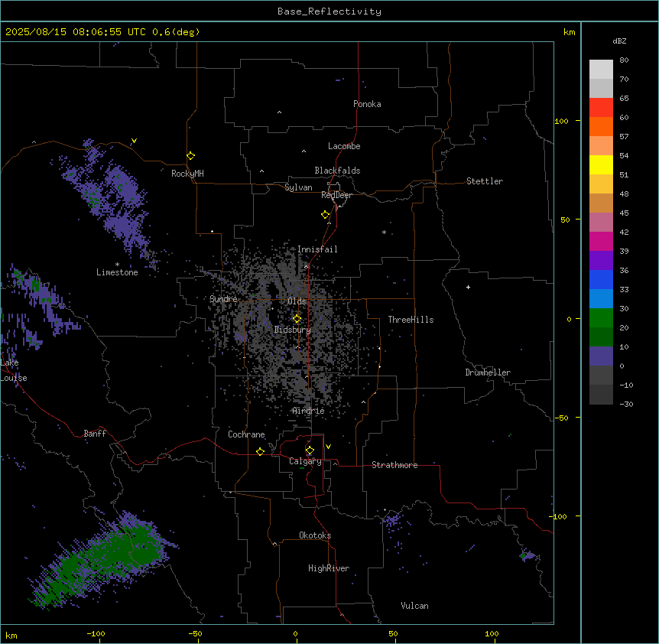The width and height of the screenshot is (659, 644).
Task: Click the Ponoka city label
Action: [367, 104]
